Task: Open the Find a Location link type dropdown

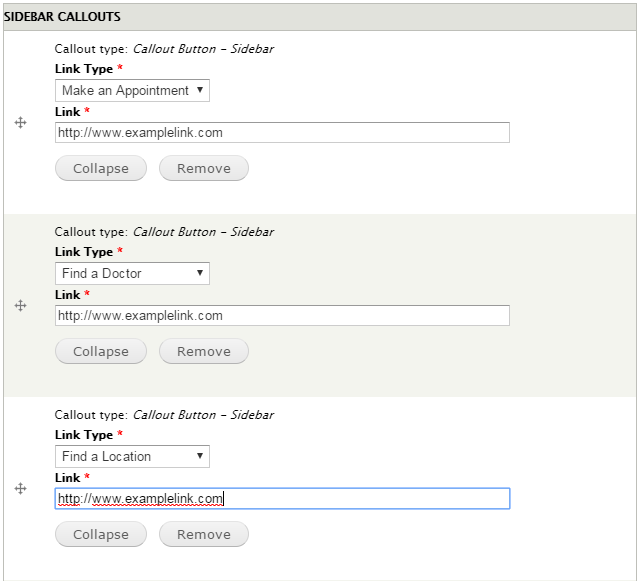Action: [132, 456]
